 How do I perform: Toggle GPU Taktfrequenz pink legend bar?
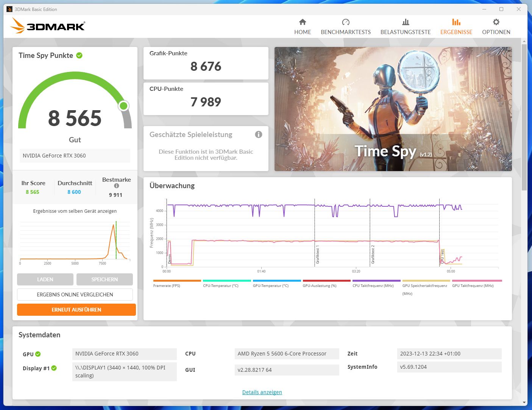[x=476, y=281]
